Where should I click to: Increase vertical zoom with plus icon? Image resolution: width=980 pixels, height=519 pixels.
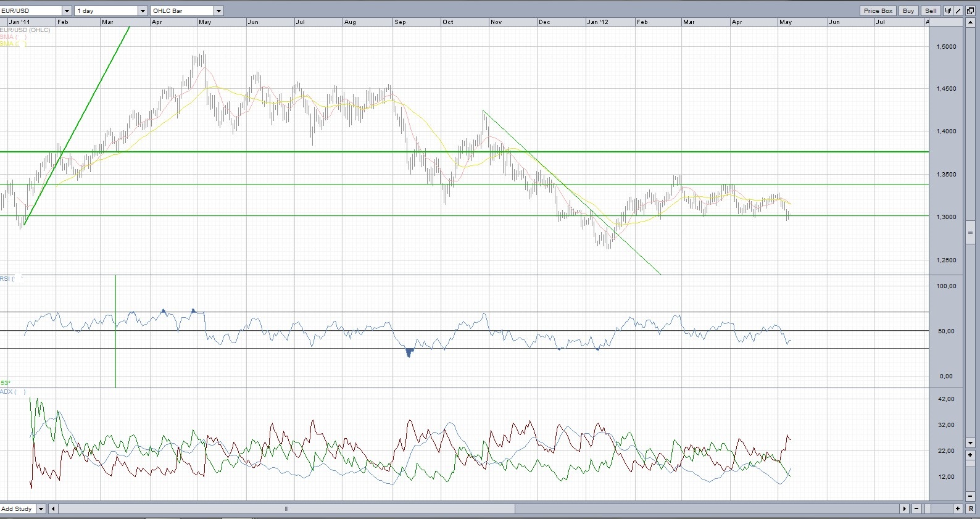click(x=970, y=455)
